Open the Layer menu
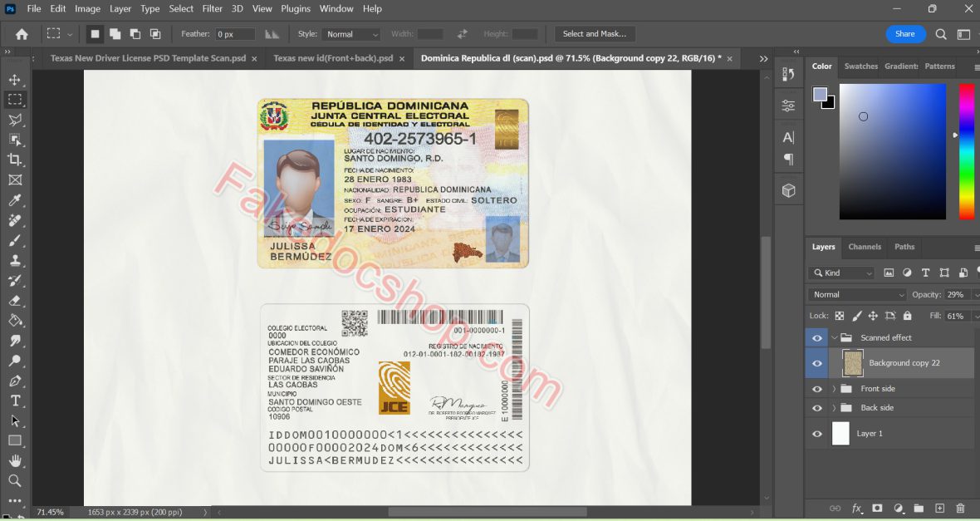 point(120,9)
